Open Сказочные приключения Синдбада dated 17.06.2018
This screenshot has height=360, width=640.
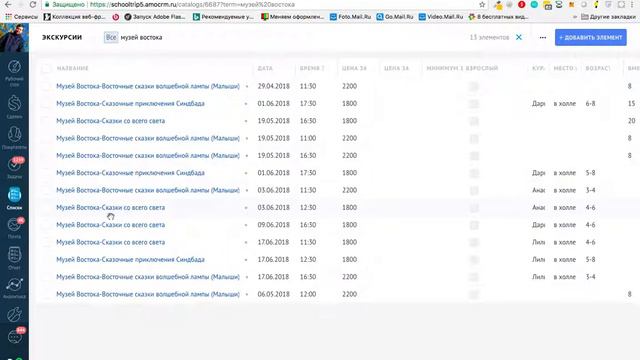(x=130, y=260)
